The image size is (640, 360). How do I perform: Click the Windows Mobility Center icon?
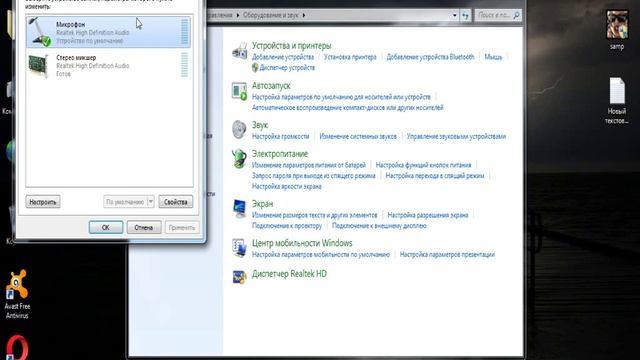pyautogui.click(x=239, y=248)
